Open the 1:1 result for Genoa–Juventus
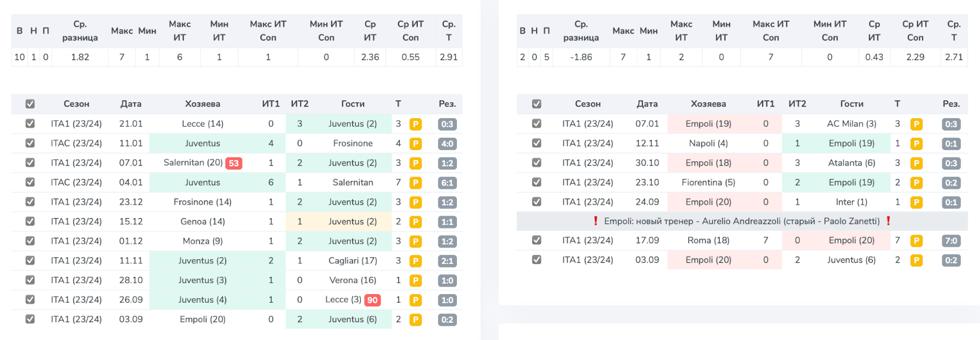 pos(447,222)
